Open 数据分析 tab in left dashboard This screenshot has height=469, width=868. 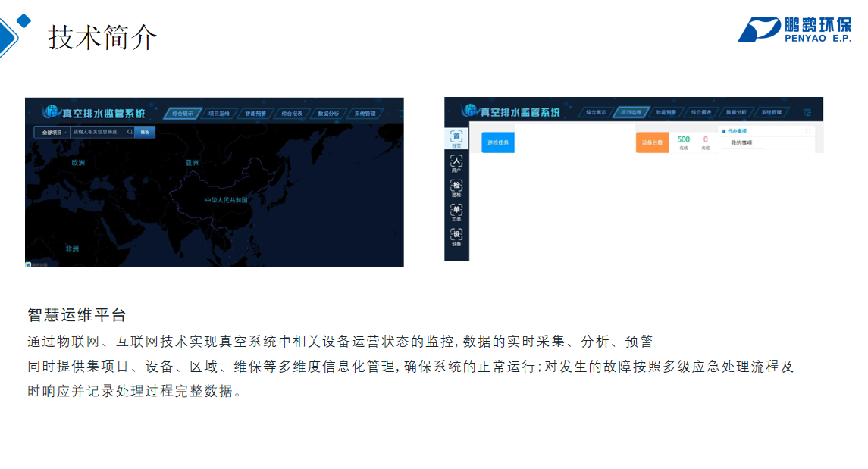(328, 114)
